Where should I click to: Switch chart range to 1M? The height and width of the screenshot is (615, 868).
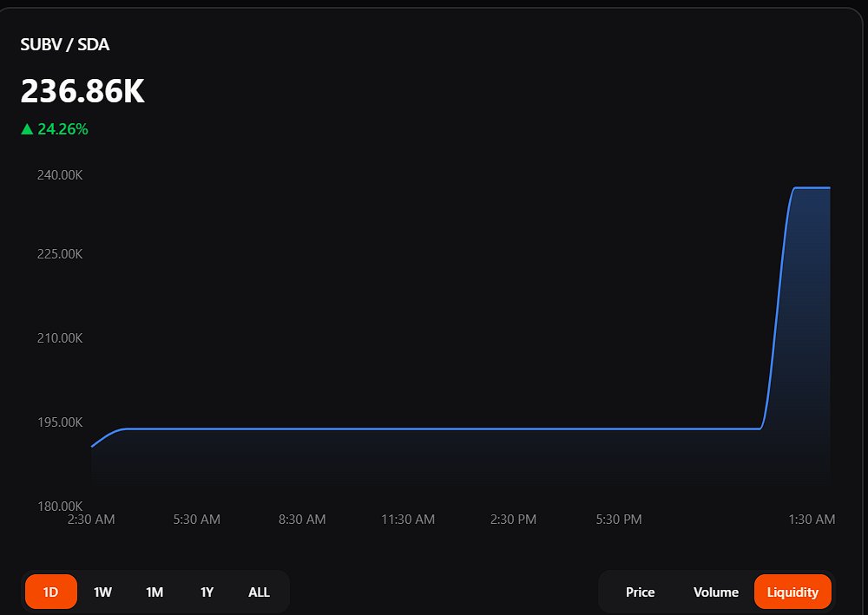coord(155,592)
